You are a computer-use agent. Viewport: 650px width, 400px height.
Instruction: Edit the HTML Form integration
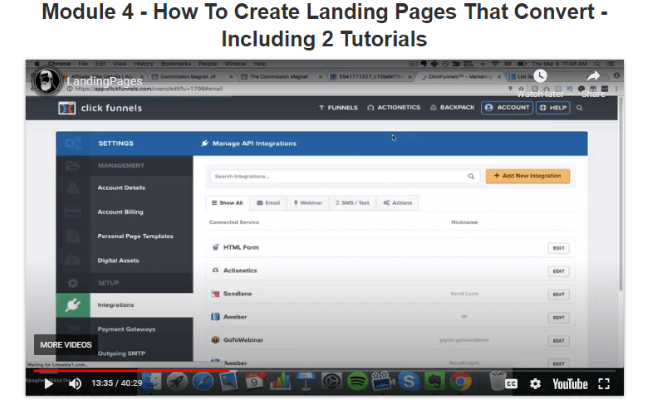tap(559, 248)
